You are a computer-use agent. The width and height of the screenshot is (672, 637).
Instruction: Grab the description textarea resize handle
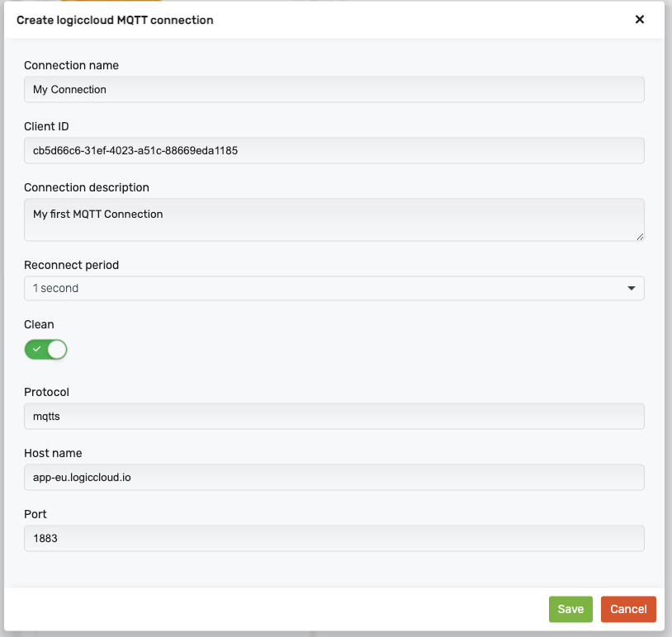(640, 237)
